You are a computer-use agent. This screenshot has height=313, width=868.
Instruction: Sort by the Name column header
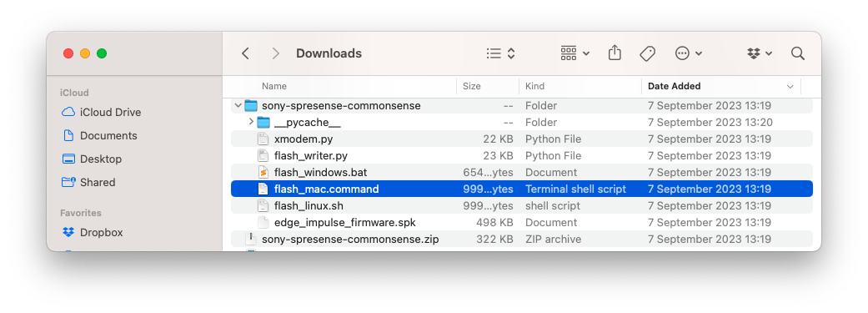pos(274,87)
